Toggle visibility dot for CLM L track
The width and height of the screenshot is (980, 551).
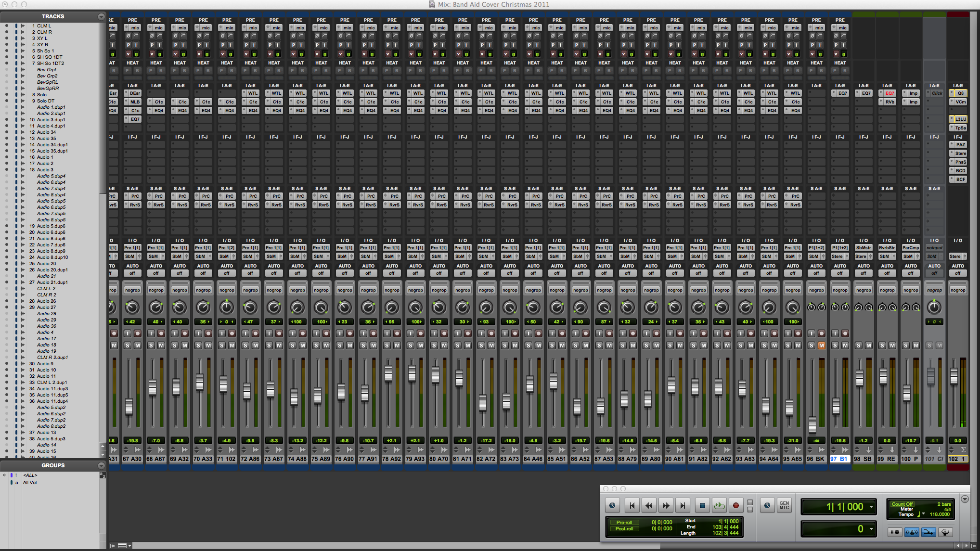(7, 26)
